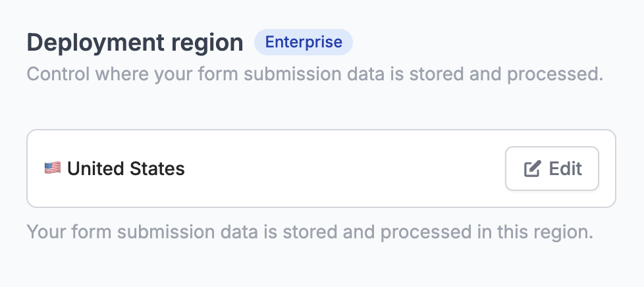Screen dimensions: 644x287
Task: Click empty space inside the region card
Action: [x=342, y=169]
